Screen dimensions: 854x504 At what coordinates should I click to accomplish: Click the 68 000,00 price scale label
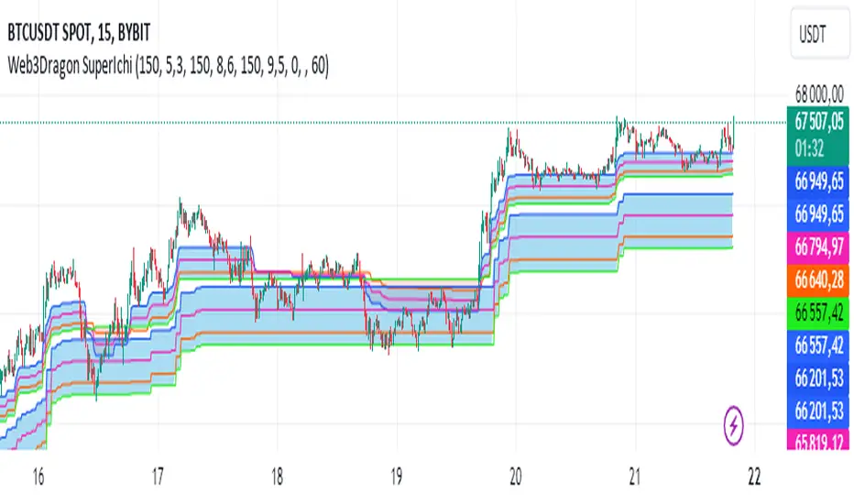(819, 94)
